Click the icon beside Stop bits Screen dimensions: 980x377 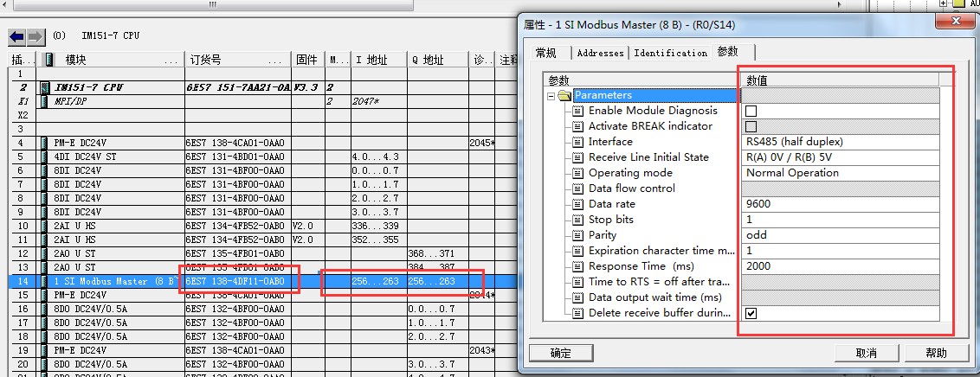point(578,220)
